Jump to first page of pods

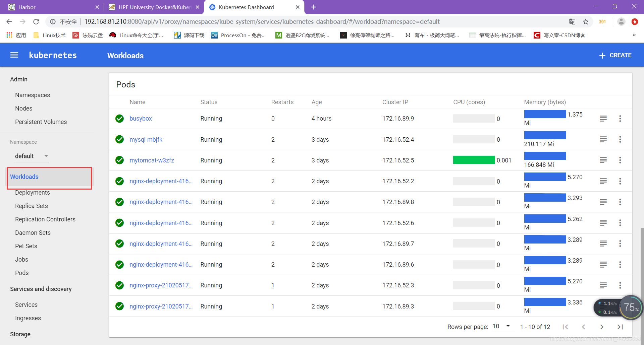coord(566,327)
